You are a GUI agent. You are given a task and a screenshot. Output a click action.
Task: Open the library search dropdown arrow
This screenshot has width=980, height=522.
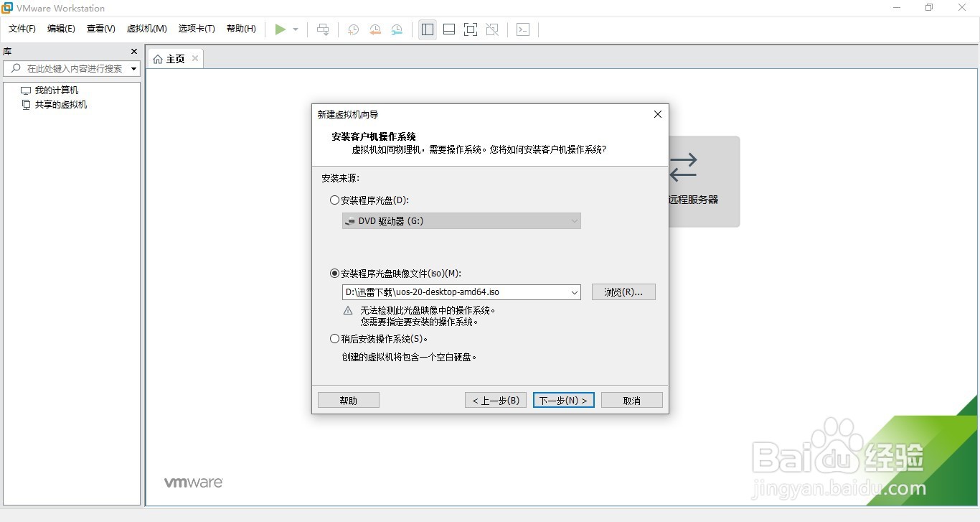coord(134,69)
